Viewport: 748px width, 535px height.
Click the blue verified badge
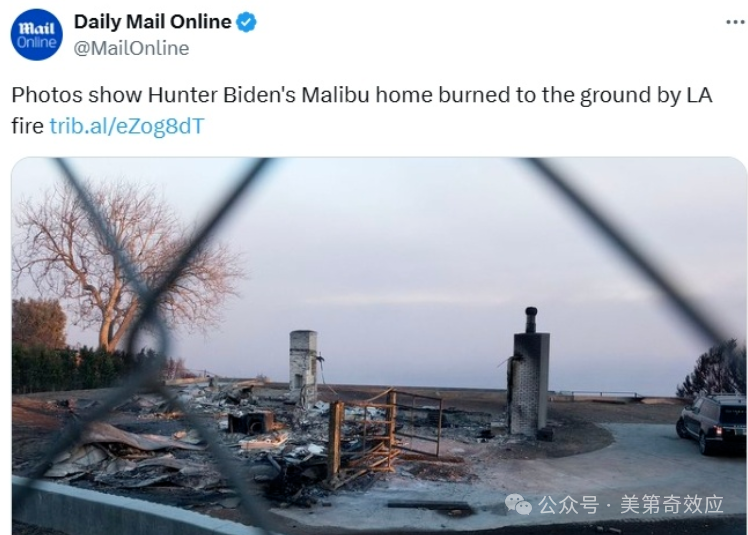click(247, 22)
